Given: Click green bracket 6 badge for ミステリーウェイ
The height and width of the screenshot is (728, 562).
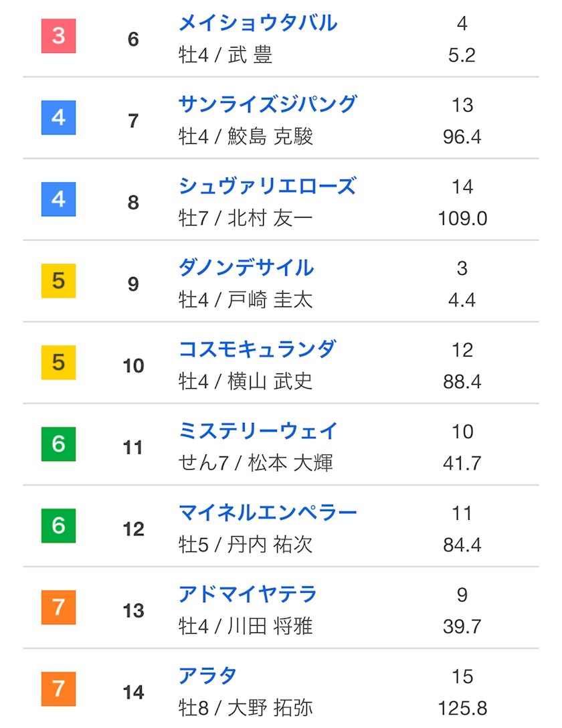Looking at the screenshot, I should pos(59,444).
